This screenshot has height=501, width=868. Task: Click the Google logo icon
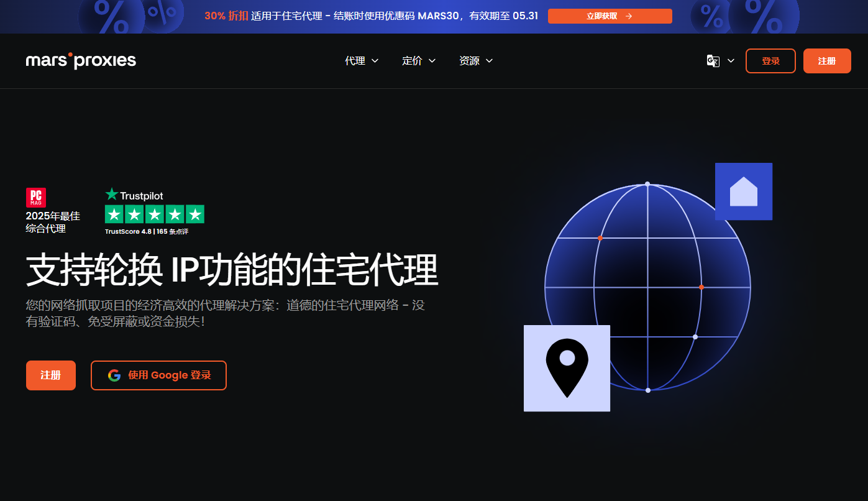(x=114, y=375)
